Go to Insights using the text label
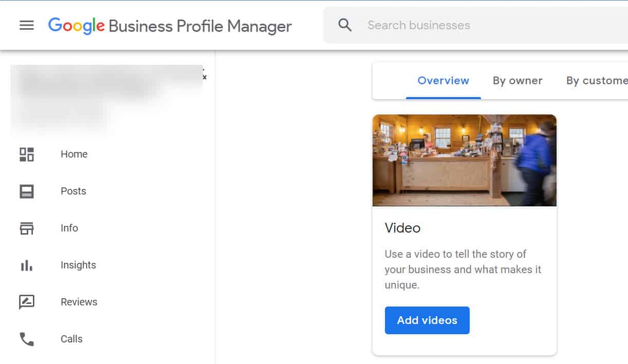628x364 pixels. point(78,265)
